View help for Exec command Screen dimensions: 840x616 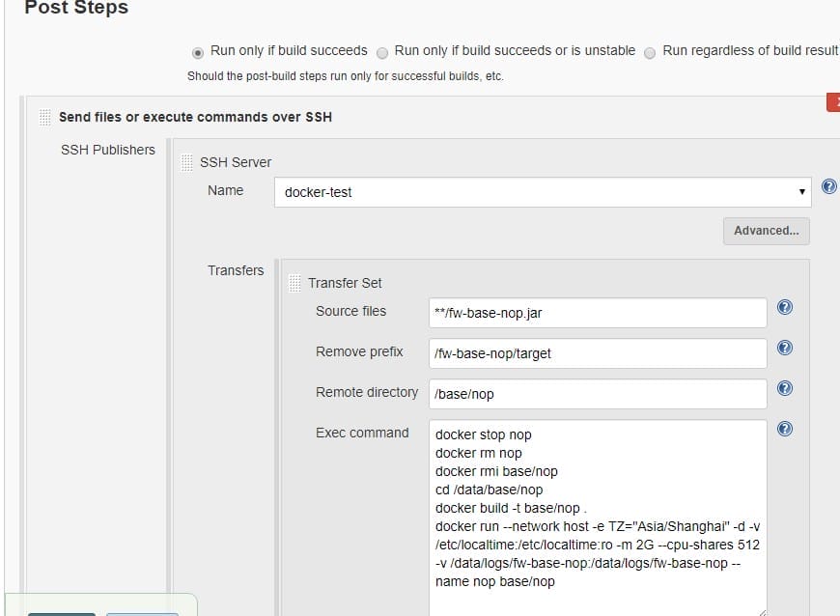point(785,429)
